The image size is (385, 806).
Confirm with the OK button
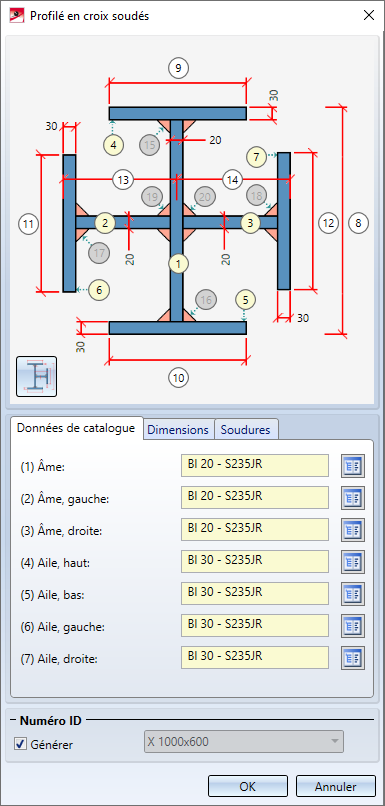click(x=248, y=786)
